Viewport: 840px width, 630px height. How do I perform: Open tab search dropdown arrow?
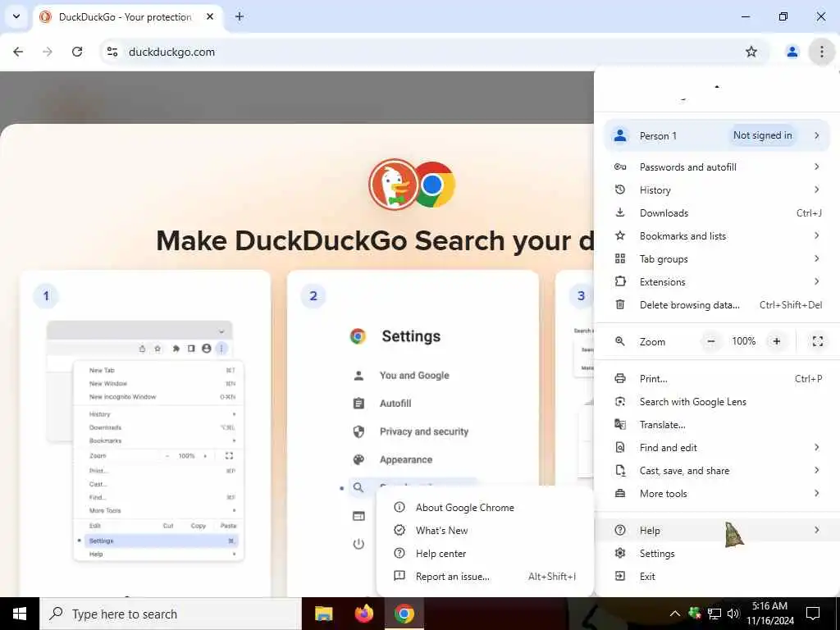(16, 16)
